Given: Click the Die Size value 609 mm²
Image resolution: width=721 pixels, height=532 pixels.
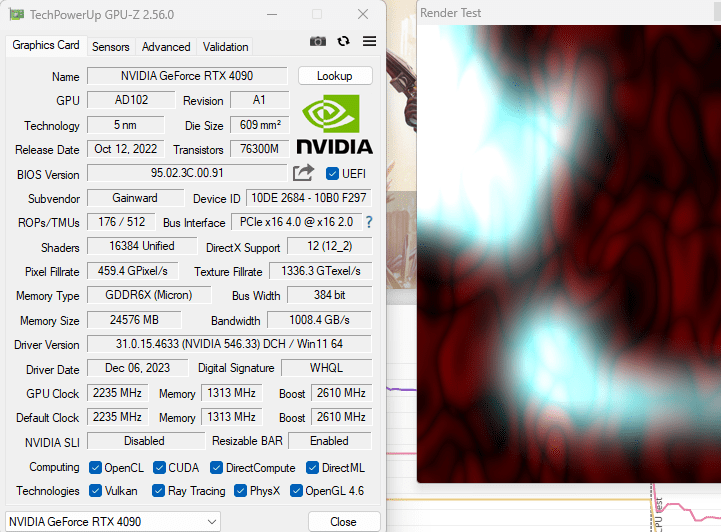Looking at the screenshot, I should [x=260, y=125].
